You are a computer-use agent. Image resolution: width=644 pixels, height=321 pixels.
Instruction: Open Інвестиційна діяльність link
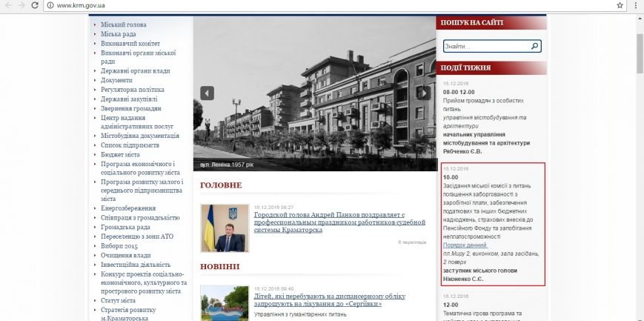136,265
